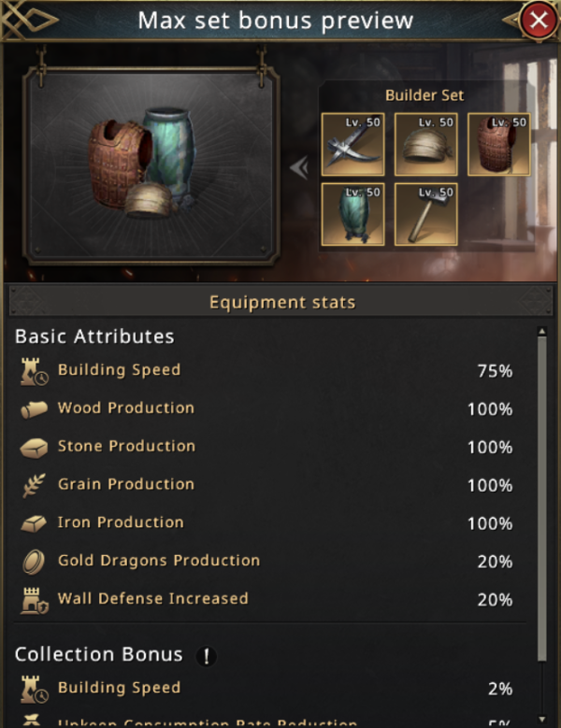Click the scrollbar up arrow

click(x=540, y=332)
